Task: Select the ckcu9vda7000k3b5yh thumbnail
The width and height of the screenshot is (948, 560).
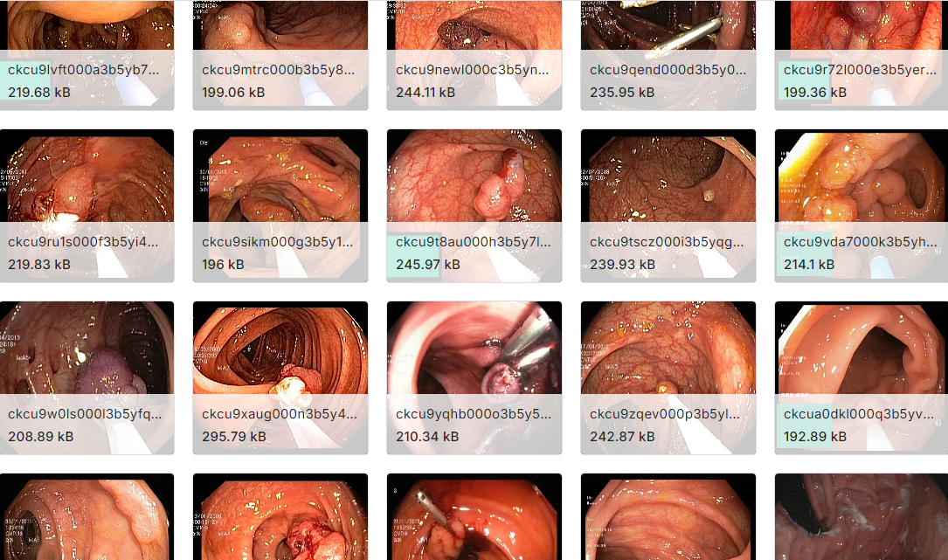Action: click(862, 205)
